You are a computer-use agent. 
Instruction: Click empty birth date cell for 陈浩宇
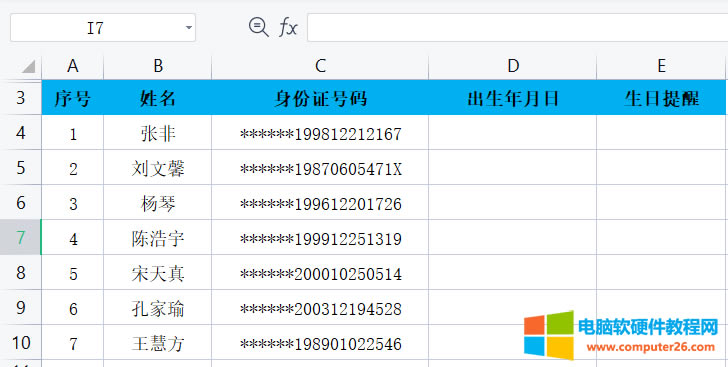(x=513, y=237)
